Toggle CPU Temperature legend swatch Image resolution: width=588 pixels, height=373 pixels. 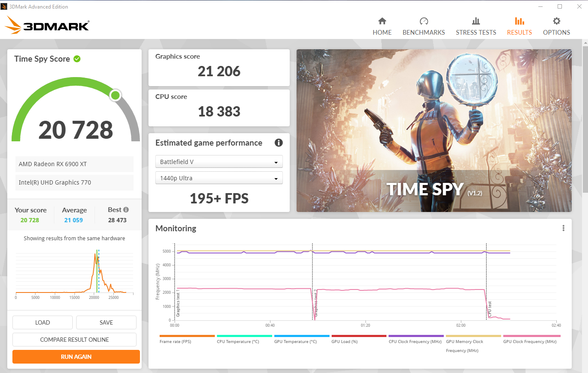tap(244, 336)
